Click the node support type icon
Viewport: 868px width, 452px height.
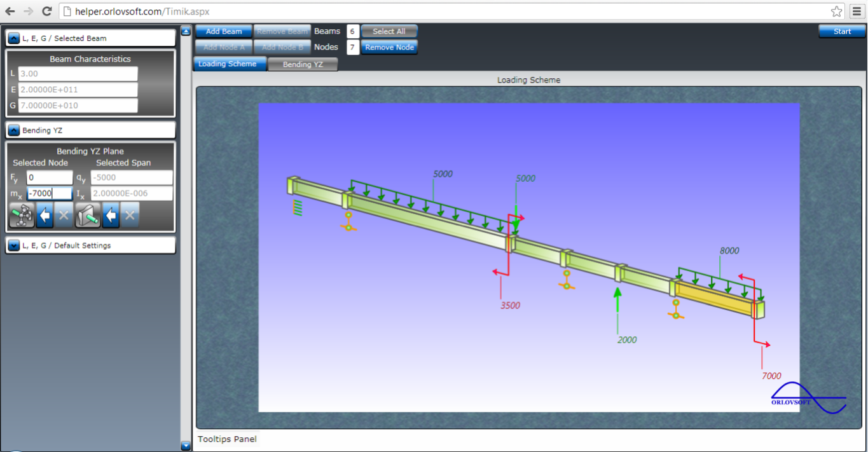click(22, 216)
